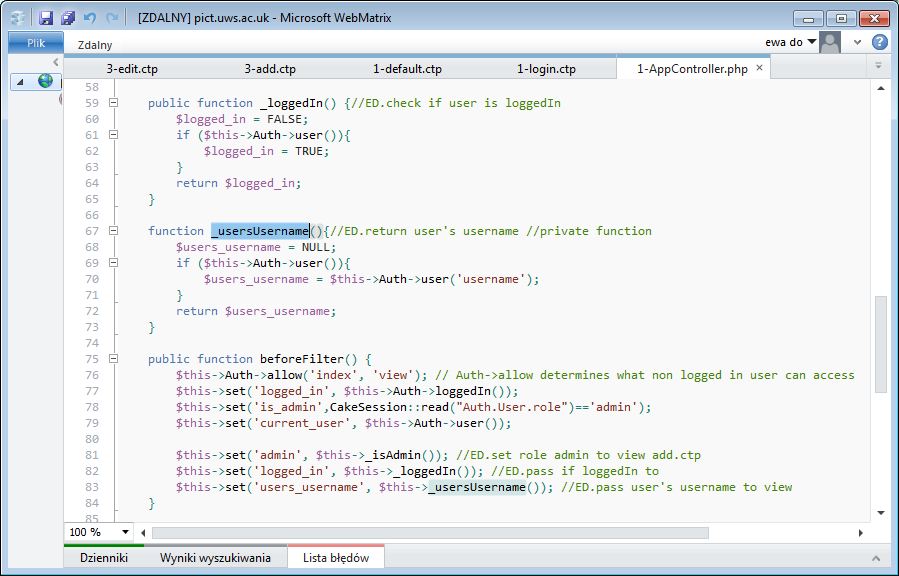Screen dimensions: 899x576
Task: Click the vertical scrollbar up arrow
Action: [881, 88]
